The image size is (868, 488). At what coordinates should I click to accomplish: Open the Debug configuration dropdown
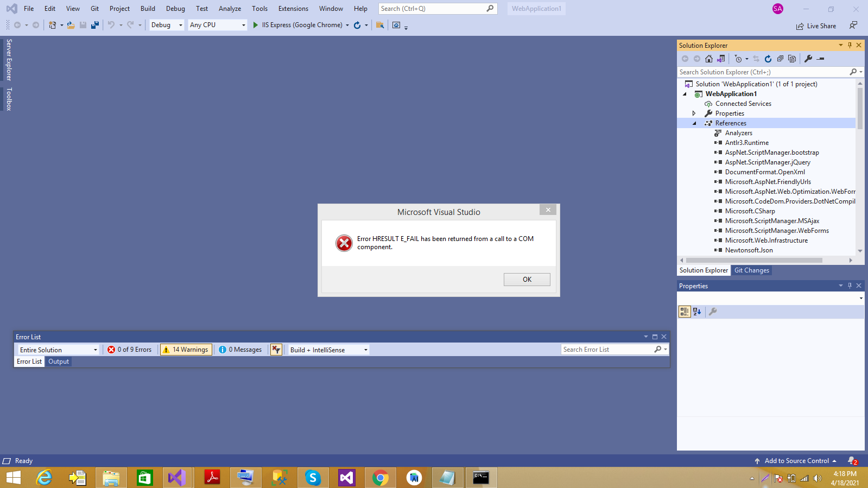pos(167,25)
